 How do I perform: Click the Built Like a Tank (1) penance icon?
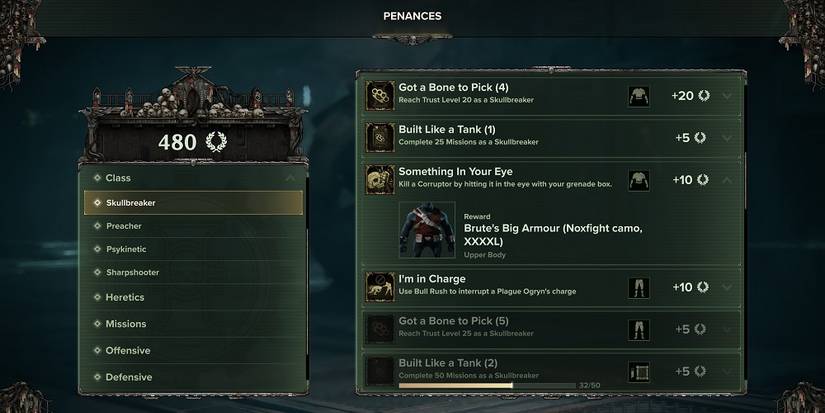(x=379, y=137)
